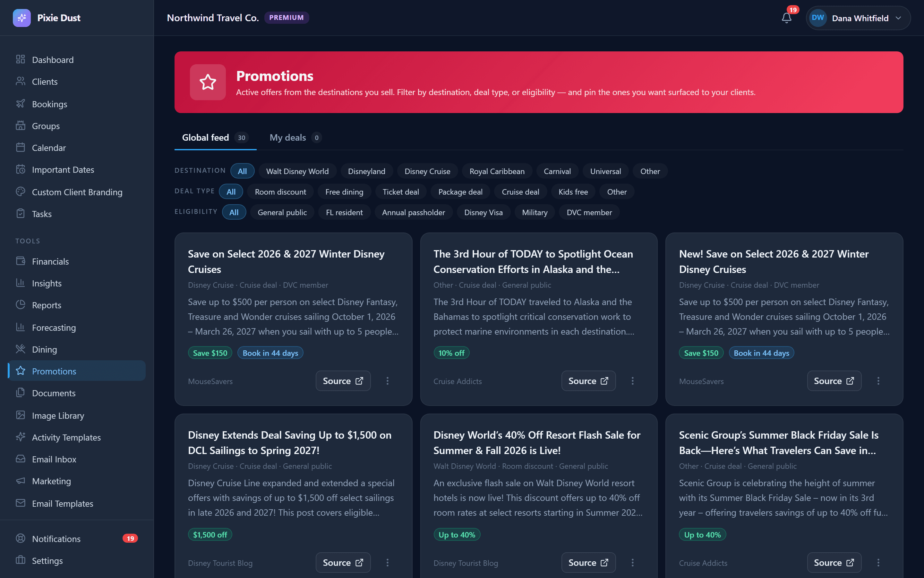Click the notification bell in top bar
924x578 pixels.
[x=787, y=18]
